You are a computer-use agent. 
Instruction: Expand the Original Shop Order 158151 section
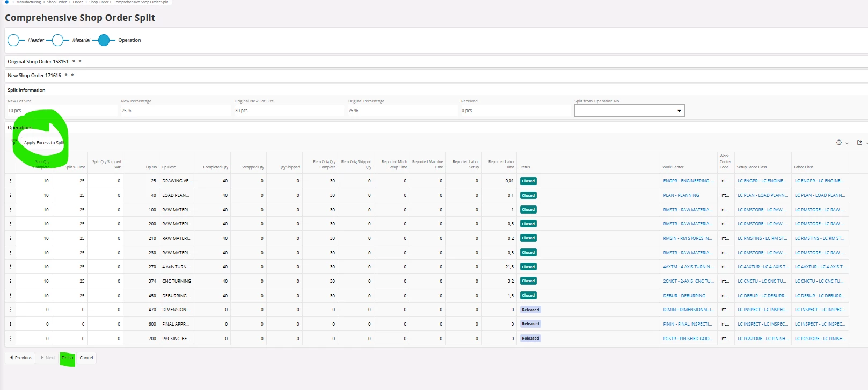(44, 62)
